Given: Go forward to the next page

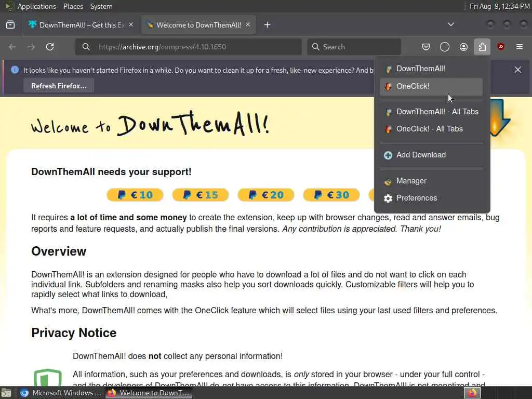Looking at the screenshot, I should coord(31,47).
